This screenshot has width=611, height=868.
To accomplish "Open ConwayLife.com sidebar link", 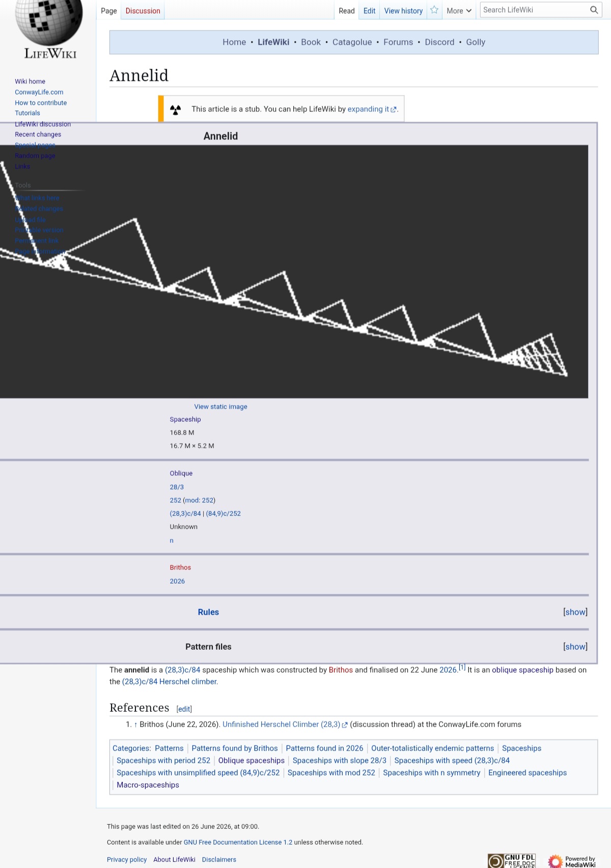I will (39, 92).
